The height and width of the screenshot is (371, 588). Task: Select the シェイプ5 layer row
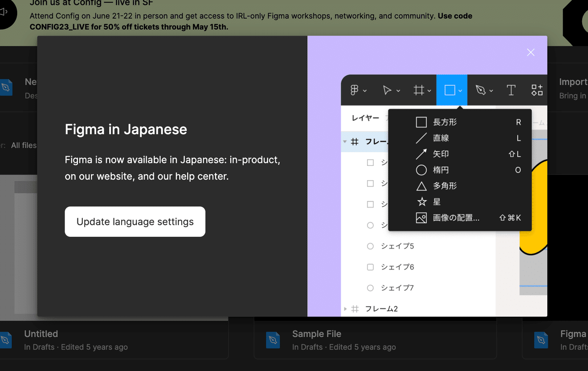(418, 246)
